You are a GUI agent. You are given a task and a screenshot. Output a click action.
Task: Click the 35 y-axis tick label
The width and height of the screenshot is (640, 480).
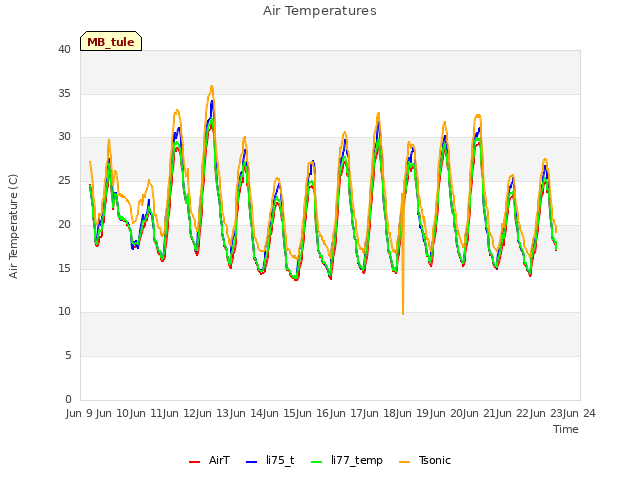64,93
